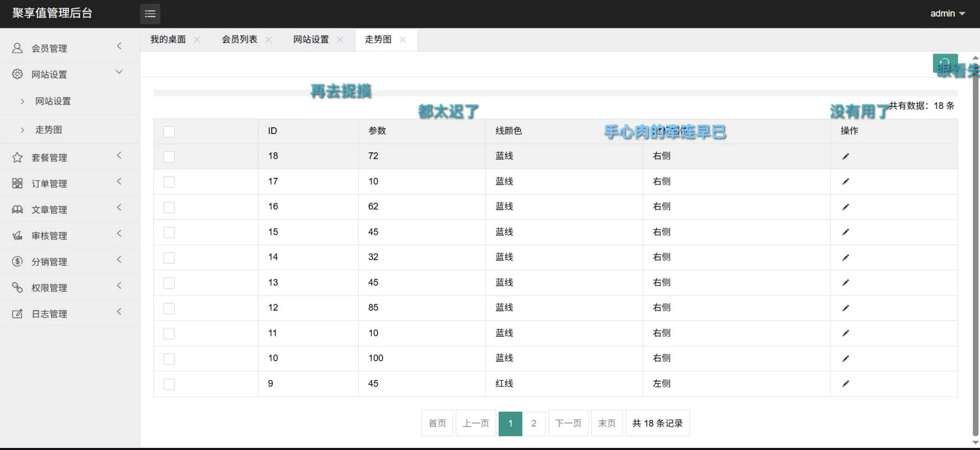The height and width of the screenshot is (450, 980).
Task: Switch to the 会员列表 tab
Action: [x=239, y=39]
